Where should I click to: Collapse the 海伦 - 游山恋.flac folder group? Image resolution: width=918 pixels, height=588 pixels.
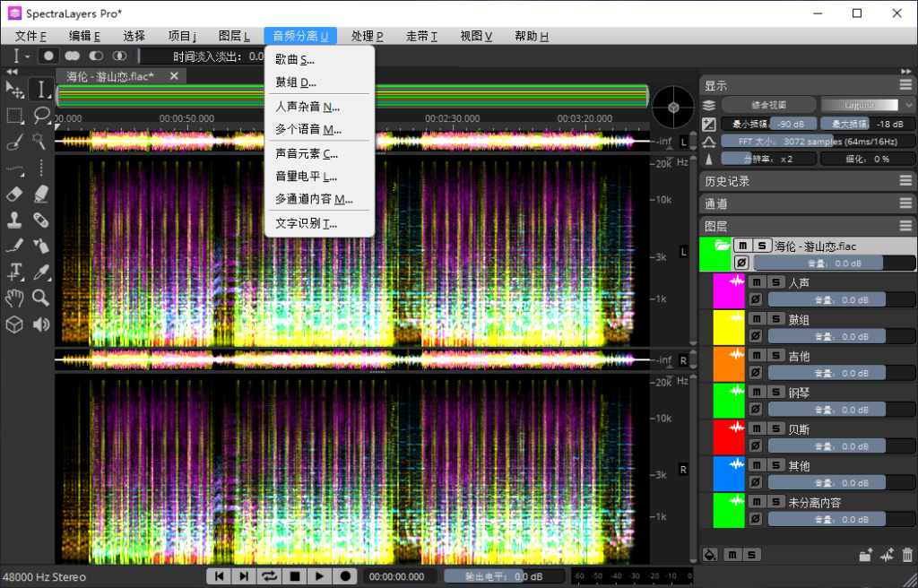coord(722,246)
